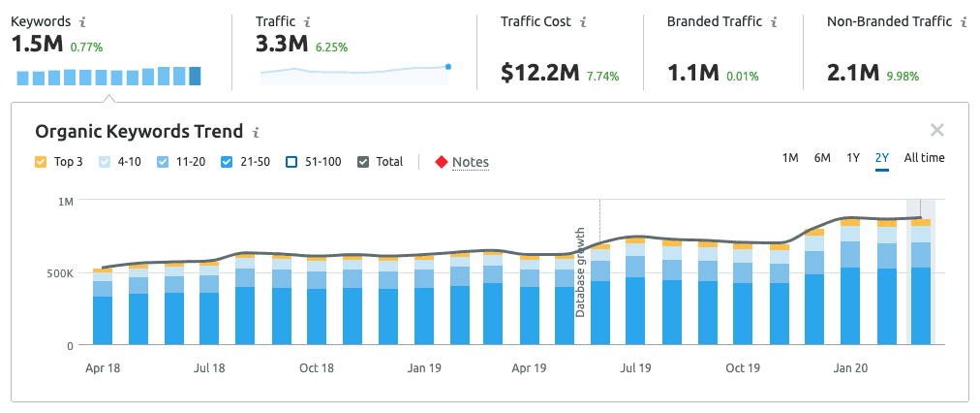Click the bar above Jul 18
This screenshot has height=413, width=980.
[x=209, y=302]
